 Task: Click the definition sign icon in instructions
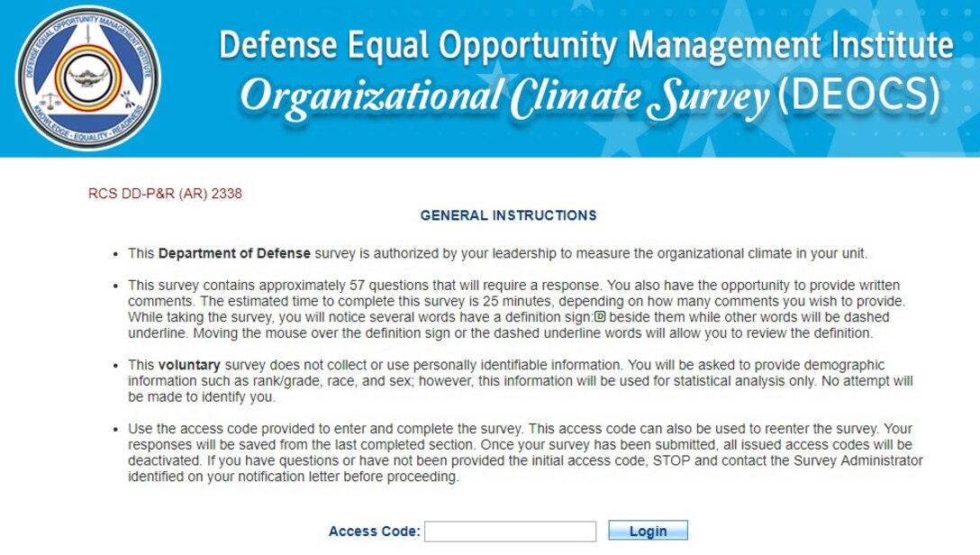pos(600,317)
